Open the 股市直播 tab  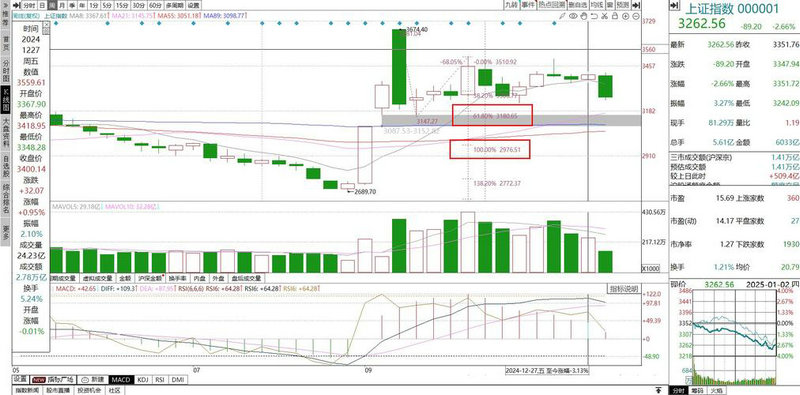(58, 390)
